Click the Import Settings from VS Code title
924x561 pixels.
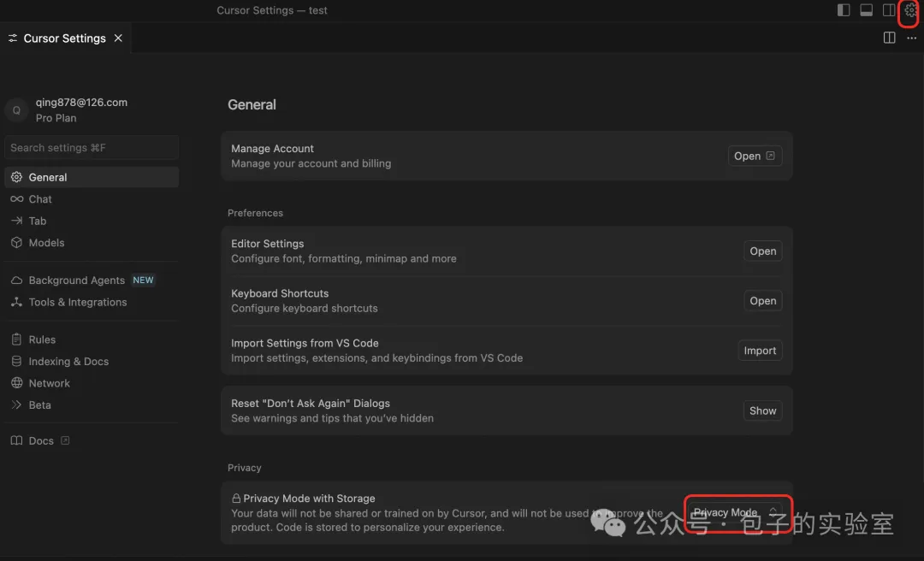[x=305, y=343]
